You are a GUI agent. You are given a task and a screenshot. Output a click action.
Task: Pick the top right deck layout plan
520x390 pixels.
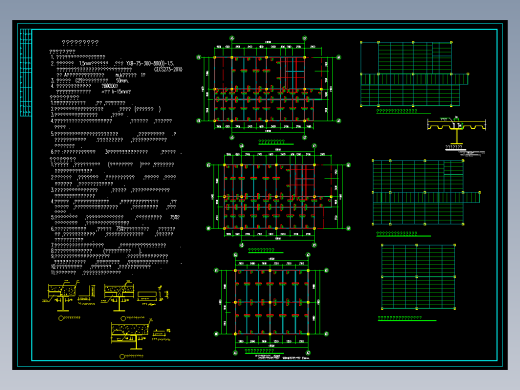(x=414, y=74)
